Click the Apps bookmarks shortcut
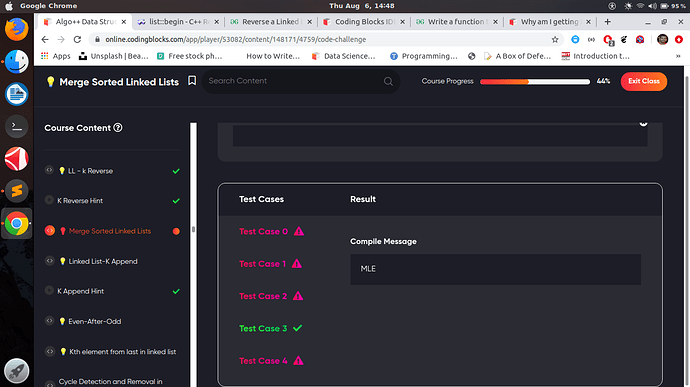The width and height of the screenshot is (690, 387). pyautogui.click(x=56, y=56)
